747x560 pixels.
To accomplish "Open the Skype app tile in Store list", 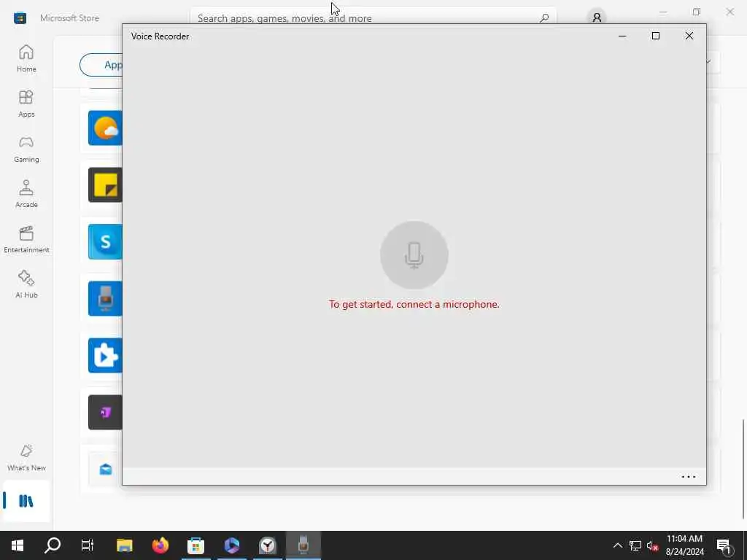I will point(105,242).
